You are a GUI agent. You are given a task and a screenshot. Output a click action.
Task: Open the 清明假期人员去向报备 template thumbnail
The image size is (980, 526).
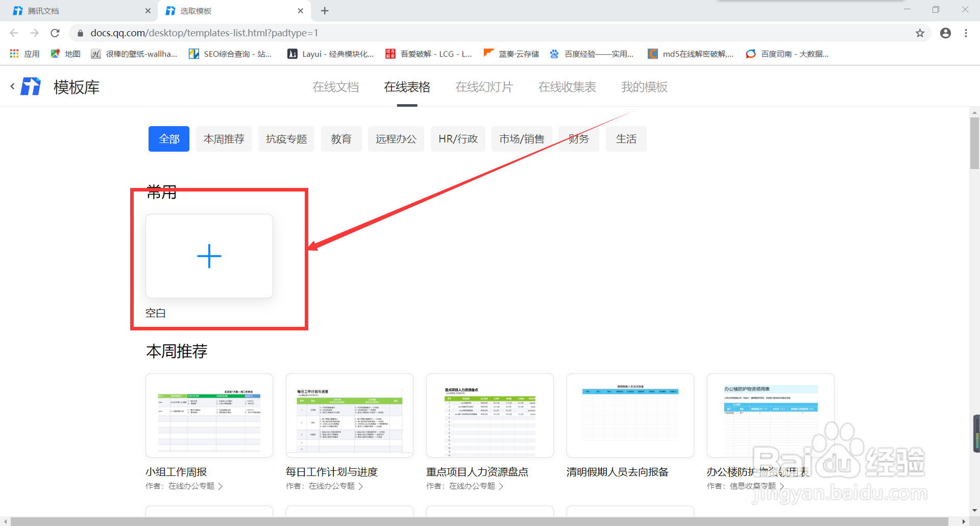click(630, 415)
